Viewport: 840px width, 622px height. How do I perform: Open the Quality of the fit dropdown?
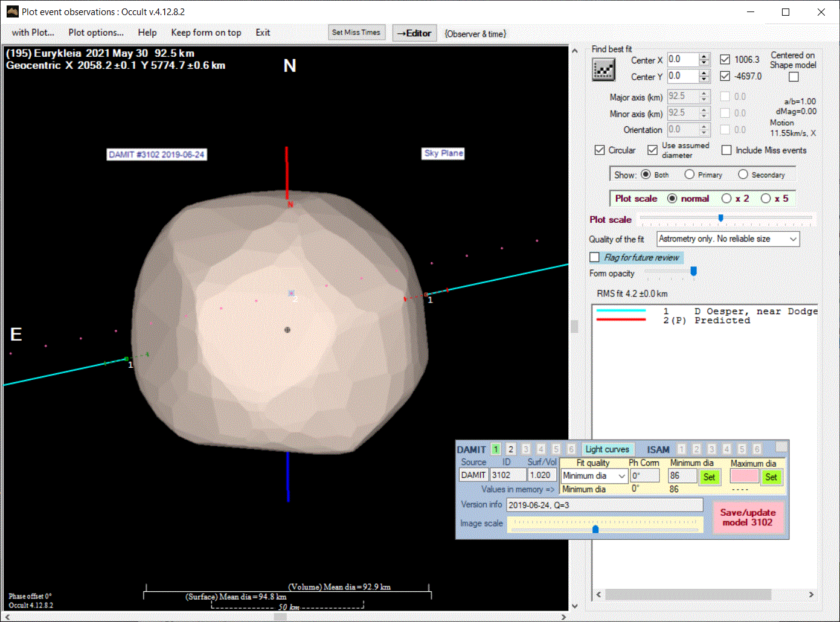[x=793, y=239]
